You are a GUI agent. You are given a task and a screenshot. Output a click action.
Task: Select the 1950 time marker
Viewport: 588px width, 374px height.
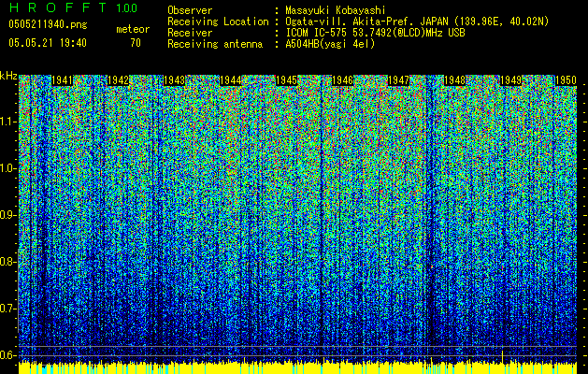click(566, 81)
